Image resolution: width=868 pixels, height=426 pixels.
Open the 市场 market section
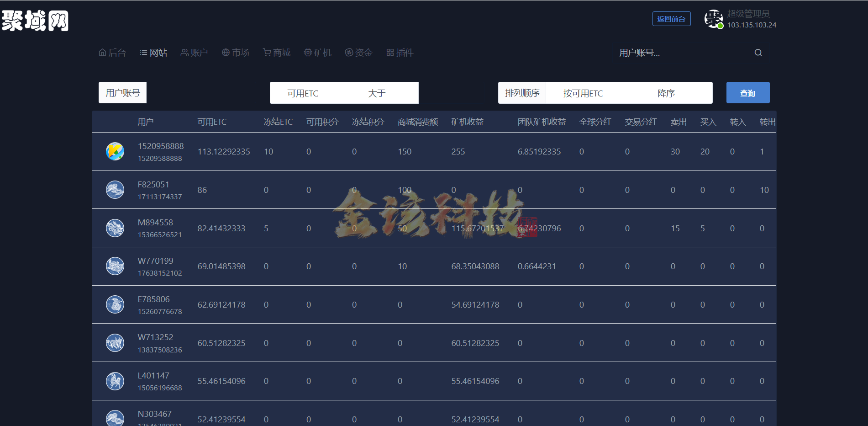coord(235,53)
